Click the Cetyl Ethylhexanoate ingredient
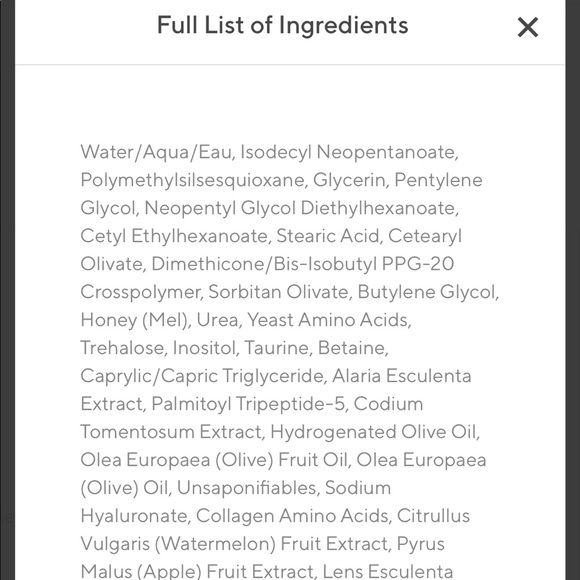 point(174,236)
